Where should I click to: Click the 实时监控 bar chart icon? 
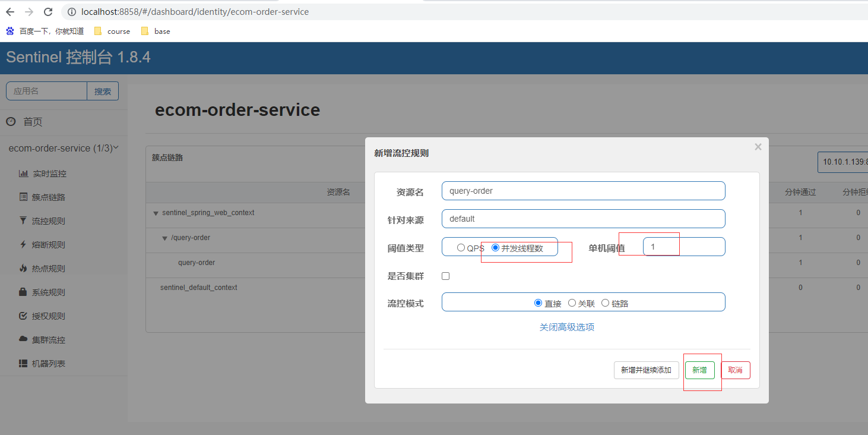[24, 174]
